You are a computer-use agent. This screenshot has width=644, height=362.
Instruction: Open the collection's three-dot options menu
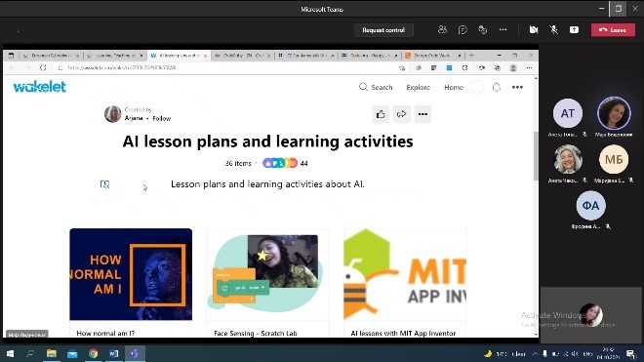pos(423,114)
